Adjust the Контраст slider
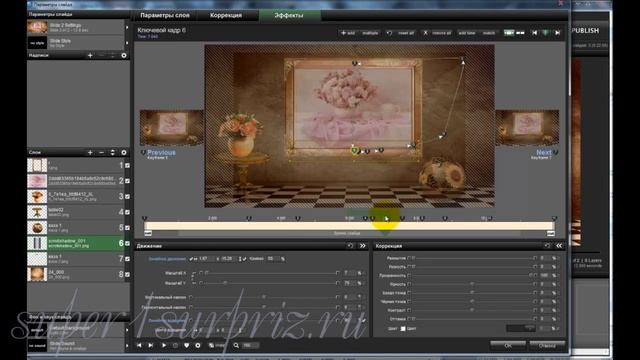 point(472,310)
